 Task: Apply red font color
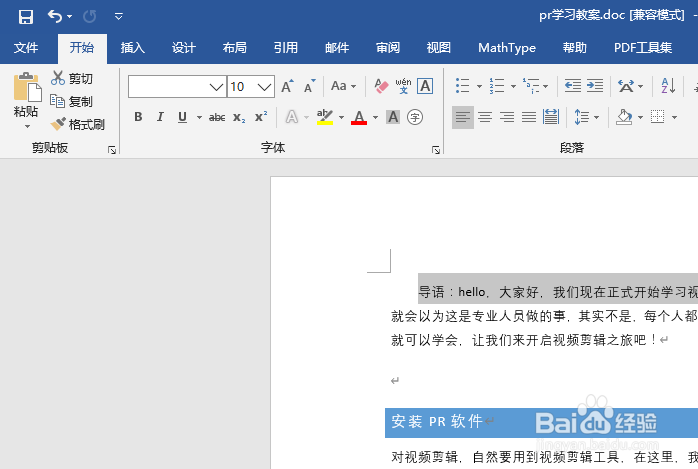[x=359, y=117]
